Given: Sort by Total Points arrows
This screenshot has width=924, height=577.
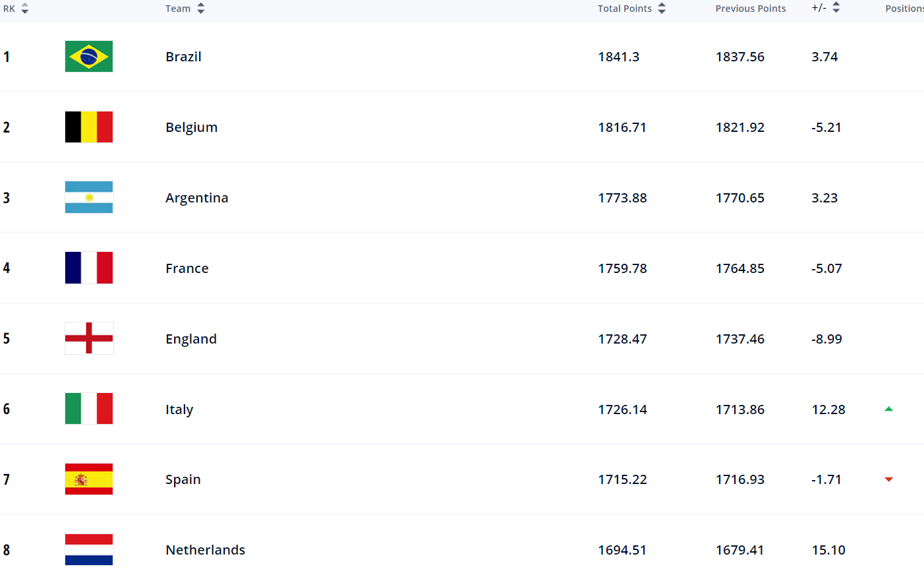Looking at the screenshot, I should pos(662,9).
